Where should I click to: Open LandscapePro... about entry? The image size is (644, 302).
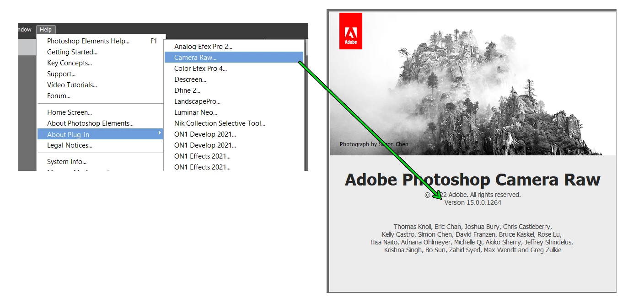(x=197, y=101)
